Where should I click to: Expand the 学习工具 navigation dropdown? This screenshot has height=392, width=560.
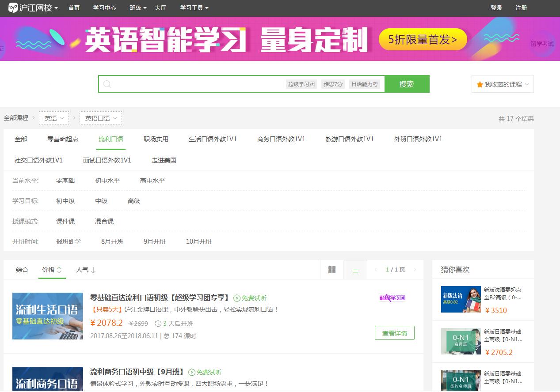[x=194, y=8]
